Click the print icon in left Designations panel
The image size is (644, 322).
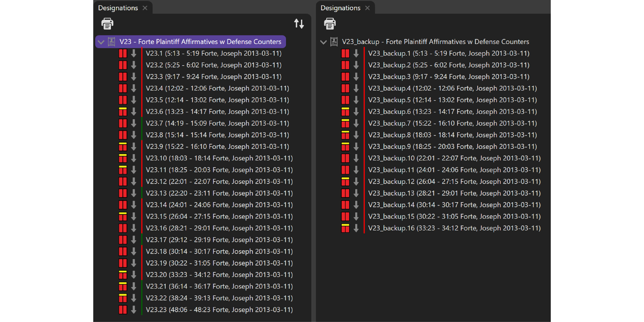click(x=107, y=24)
